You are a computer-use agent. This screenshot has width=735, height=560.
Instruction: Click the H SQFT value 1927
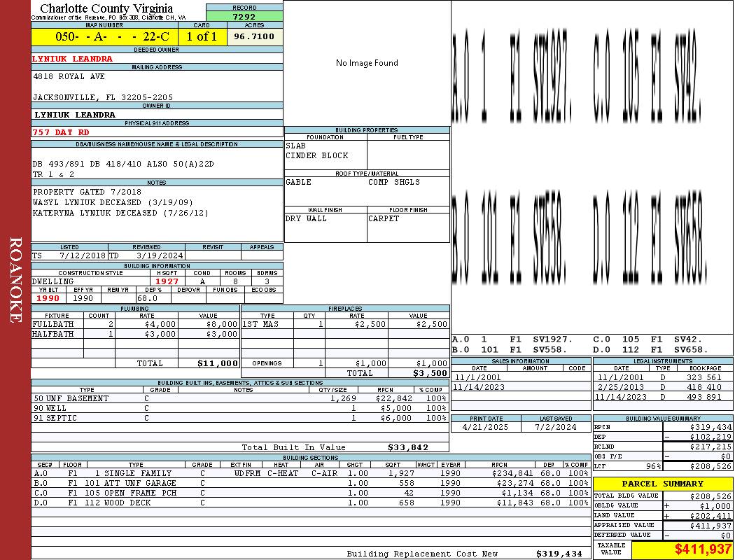tap(167, 281)
